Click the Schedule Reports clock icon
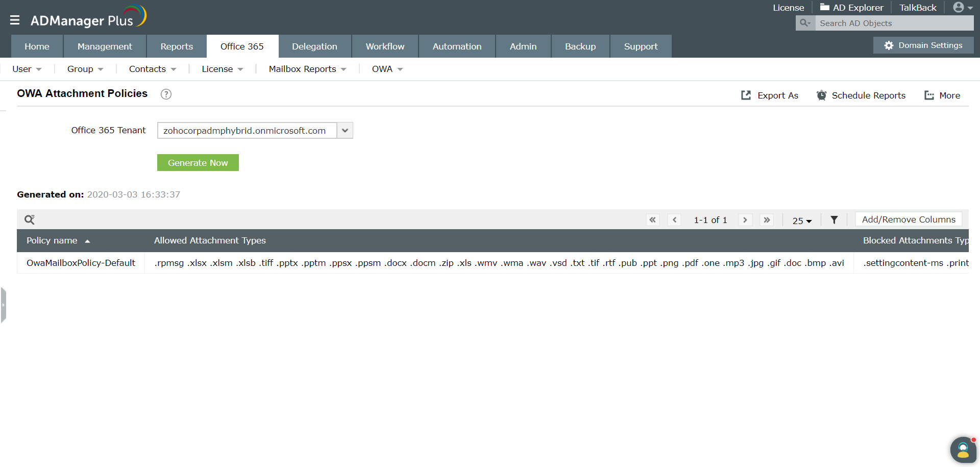The height and width of the screenshot is (467, 980). 821,95
